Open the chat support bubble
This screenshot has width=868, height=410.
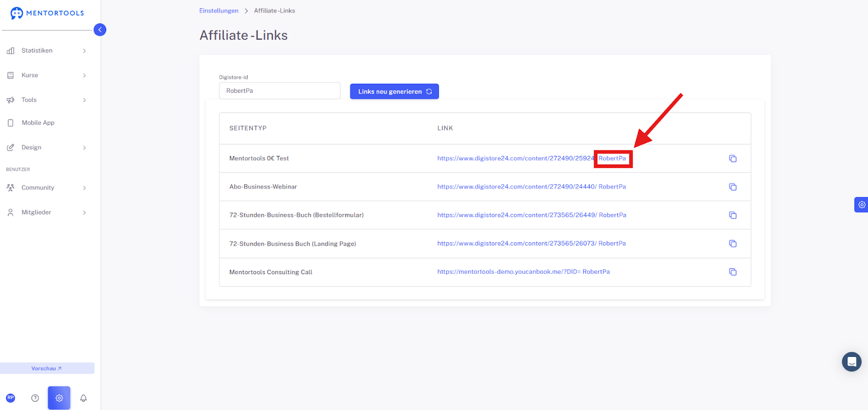pos(852,362)
